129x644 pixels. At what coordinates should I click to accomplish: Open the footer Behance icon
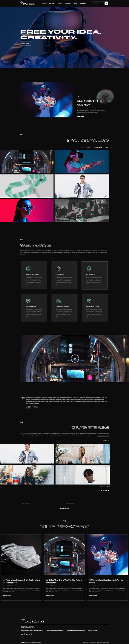point(22,634)
